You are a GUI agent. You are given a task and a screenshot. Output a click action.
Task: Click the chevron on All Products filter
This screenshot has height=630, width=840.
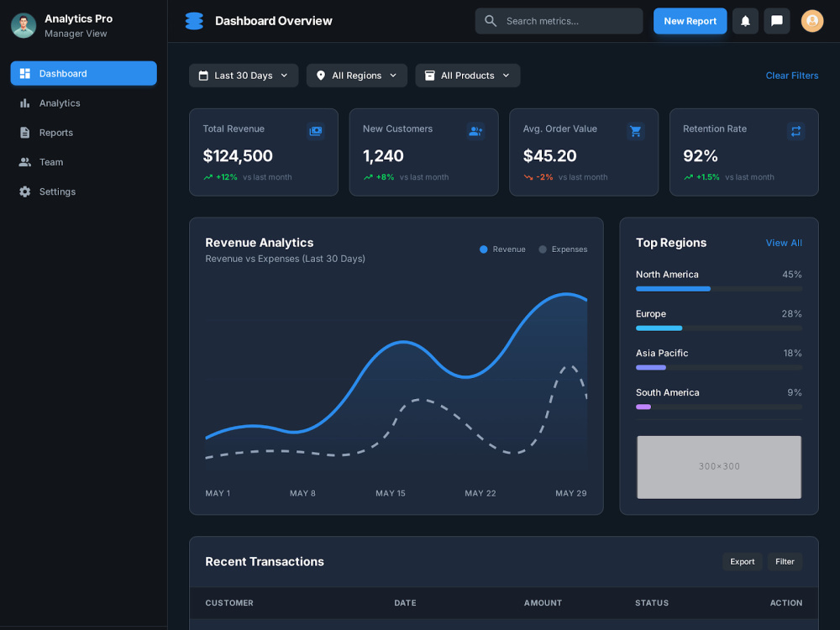click(507, 76)
